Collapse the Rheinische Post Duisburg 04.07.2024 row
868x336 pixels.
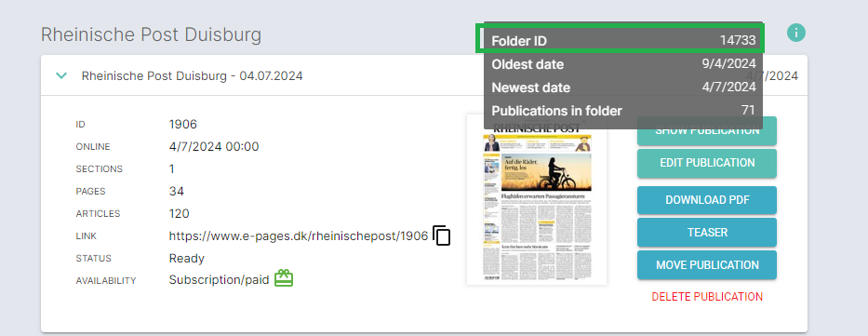pos(61,75)
